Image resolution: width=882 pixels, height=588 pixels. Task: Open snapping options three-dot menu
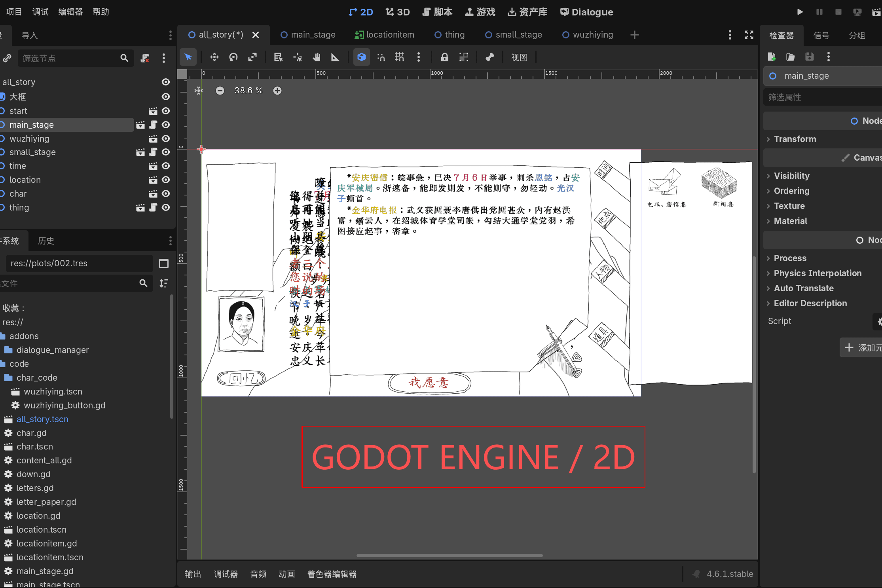coord(419,57)
